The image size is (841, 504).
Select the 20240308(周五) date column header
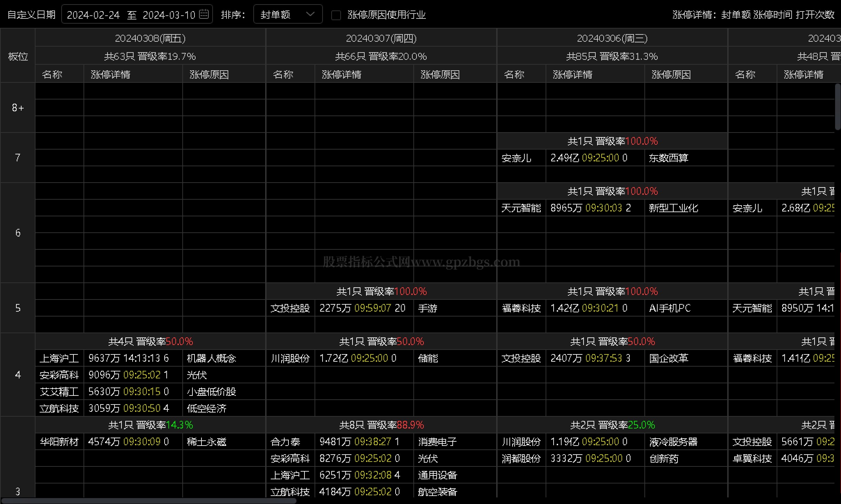pos(150,38)
